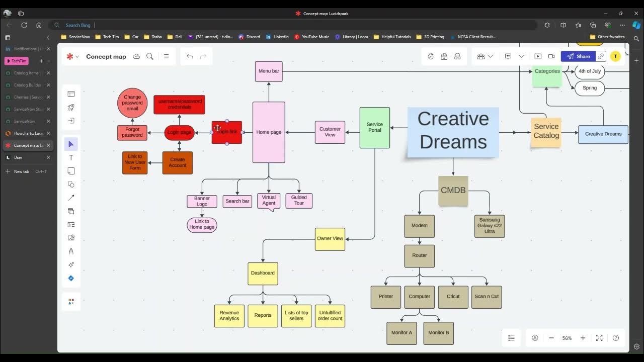
Task: Open the help menu
Action: pyautogui.click(x=616, y=338)
